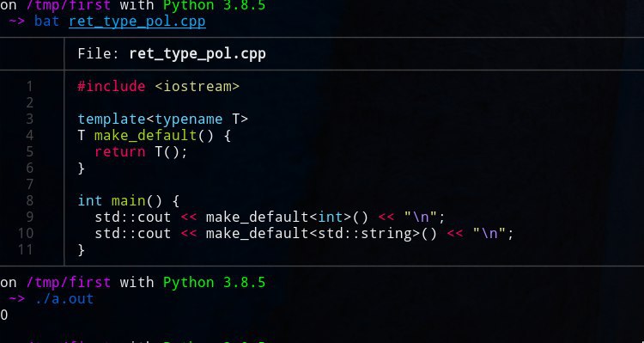Select the <iostream> header name
This screenshot has width=644, height=343.
(197, 86)
